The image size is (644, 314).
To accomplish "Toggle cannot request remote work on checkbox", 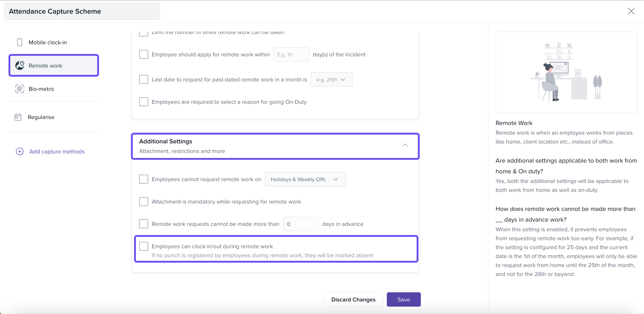I will coord(144,179).
